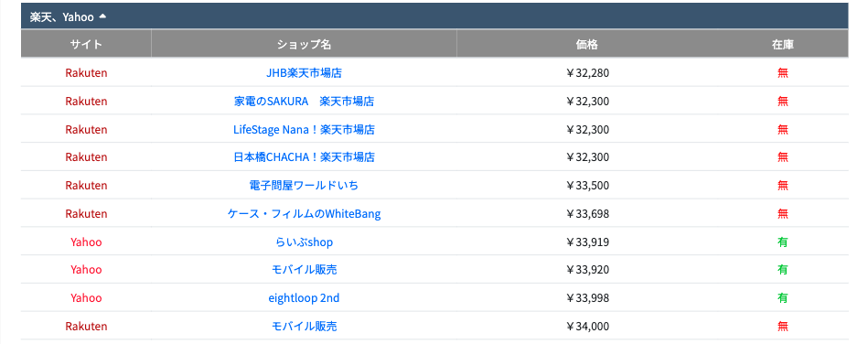868x344 pixels.
Task: Open 家電のSAKURA 楽天市場店 link
Action: [304, 102]
